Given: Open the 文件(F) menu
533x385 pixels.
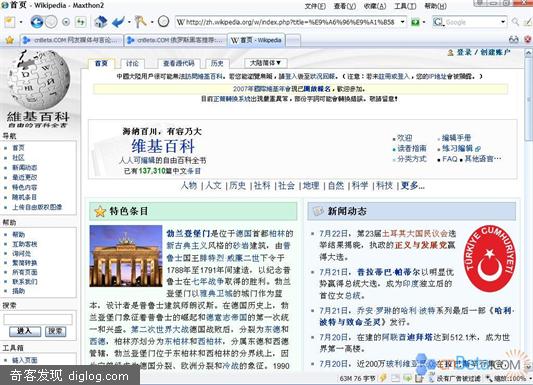Looking at the screenshot, I should click(x=315, y=6).
